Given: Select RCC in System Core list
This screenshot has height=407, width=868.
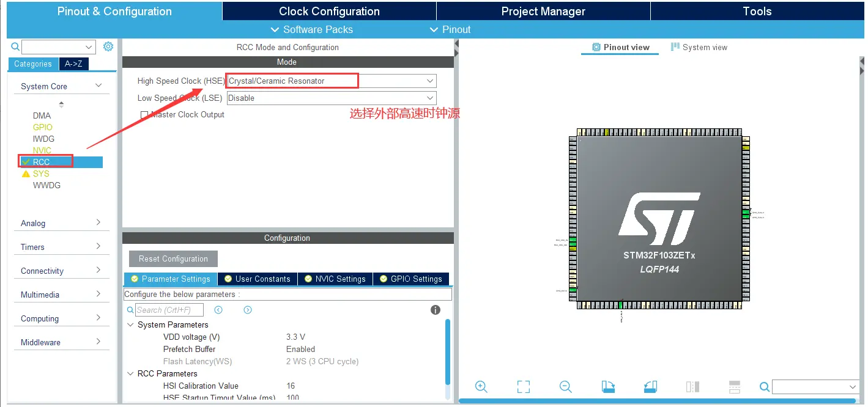Looking at the screenshot, I should [60, 162].
